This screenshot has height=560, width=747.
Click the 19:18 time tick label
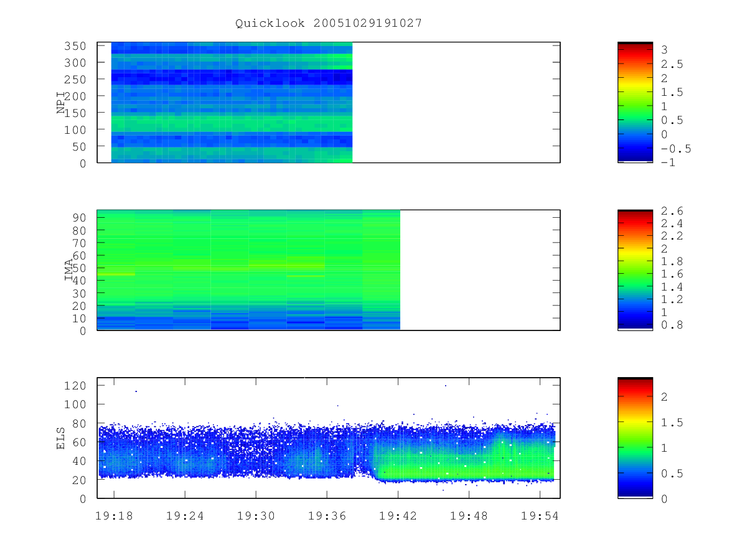click(x=113, y=515)
